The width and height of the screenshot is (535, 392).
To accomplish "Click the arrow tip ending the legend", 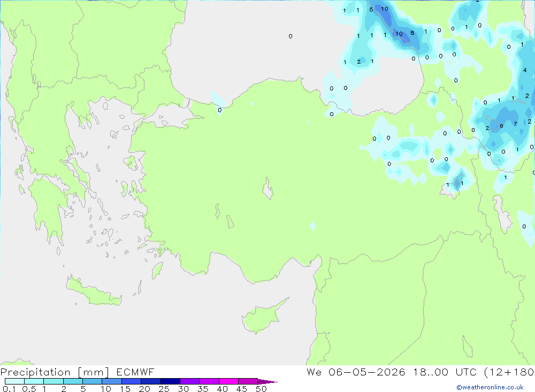I will tap(267, 382).
